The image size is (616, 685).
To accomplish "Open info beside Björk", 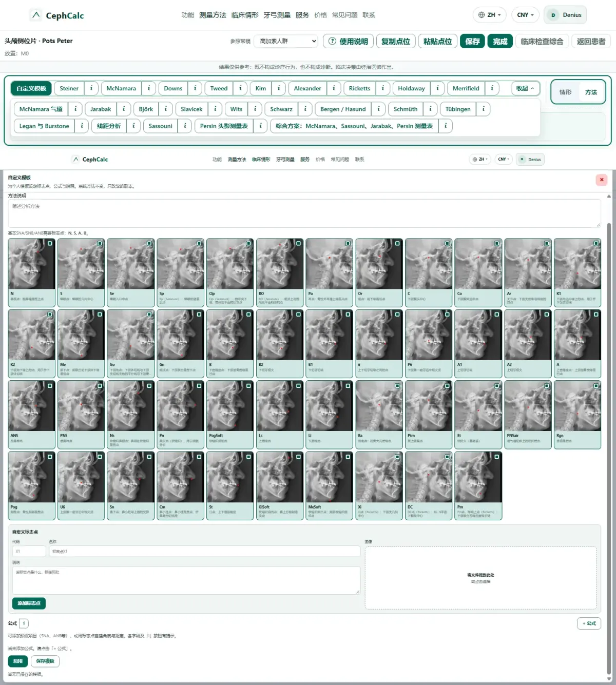I will tap(166, 109).
